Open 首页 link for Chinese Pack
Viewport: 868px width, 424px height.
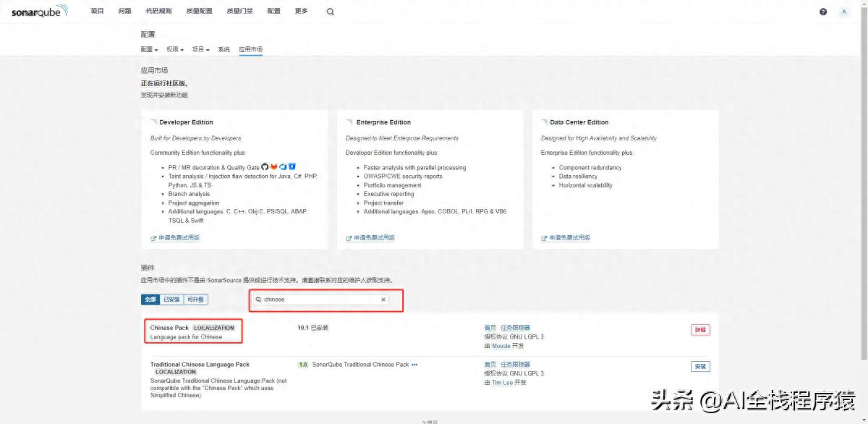tap(490, 328)
